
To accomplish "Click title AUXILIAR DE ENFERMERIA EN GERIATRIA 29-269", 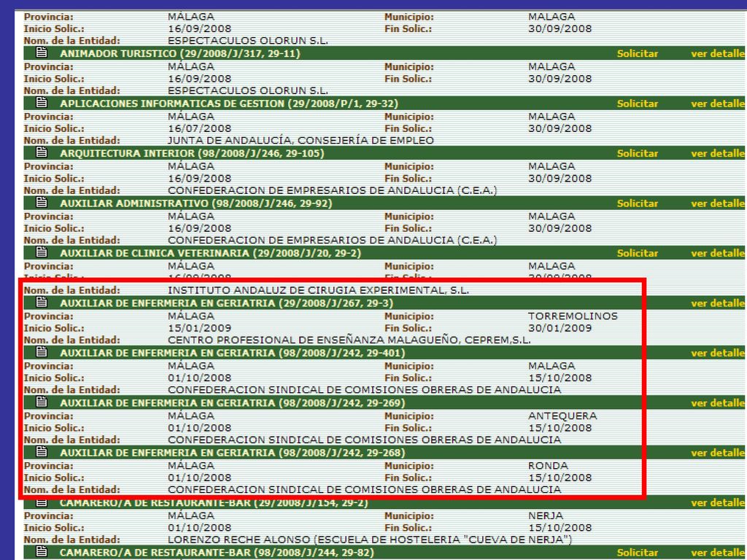I will point(233,403).
